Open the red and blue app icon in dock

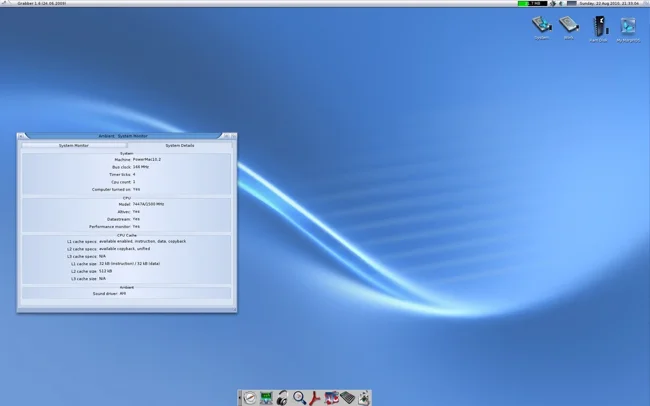pyautogui.click(x=331, y=397)
